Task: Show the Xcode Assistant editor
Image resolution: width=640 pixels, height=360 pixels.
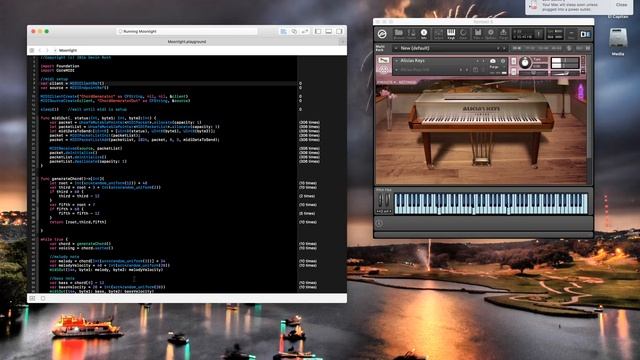Action: [294, 31]
